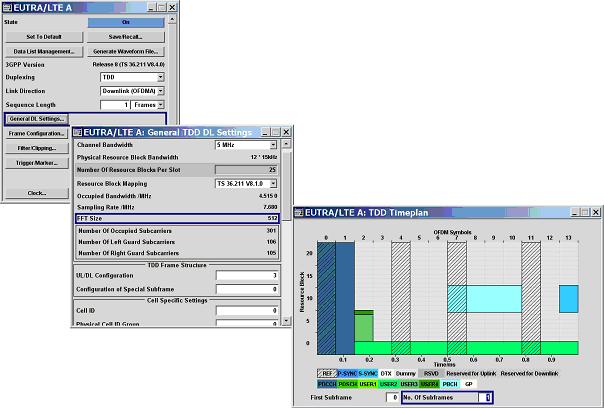Image resolution: width=604 pixels, height=408 pixels.
Task: Open the Frame Configuration dialog
Action: click(x=37, y=134)
